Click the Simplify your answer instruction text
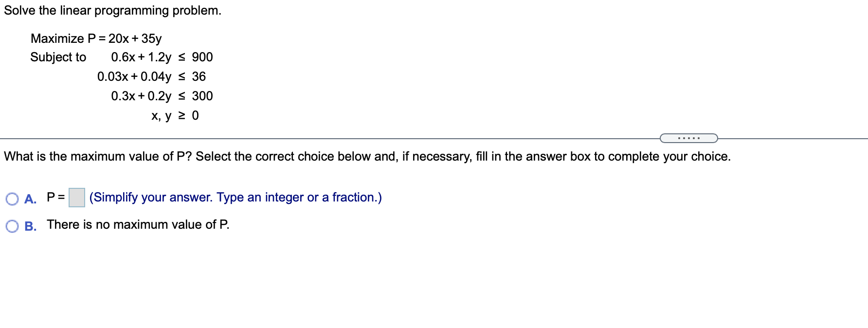868x328 pixels. click(x=235, y=197)
